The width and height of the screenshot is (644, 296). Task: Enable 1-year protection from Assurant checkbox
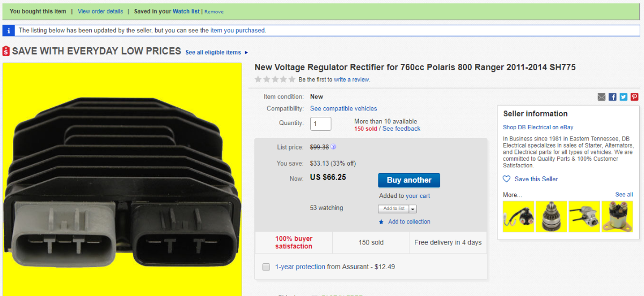click(266, 267)
